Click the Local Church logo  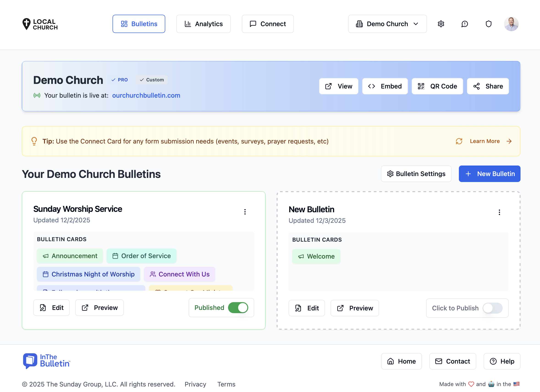40,24
